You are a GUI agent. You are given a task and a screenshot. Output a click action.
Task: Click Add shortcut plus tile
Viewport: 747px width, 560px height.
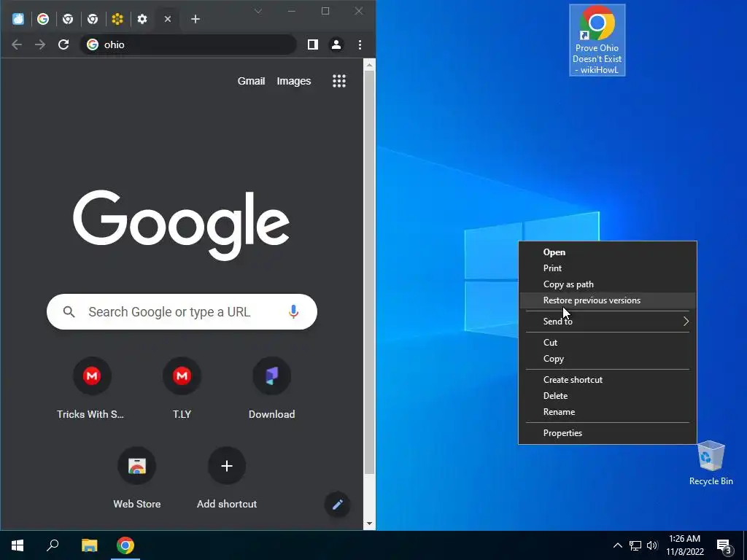click(x=227, y=478)
